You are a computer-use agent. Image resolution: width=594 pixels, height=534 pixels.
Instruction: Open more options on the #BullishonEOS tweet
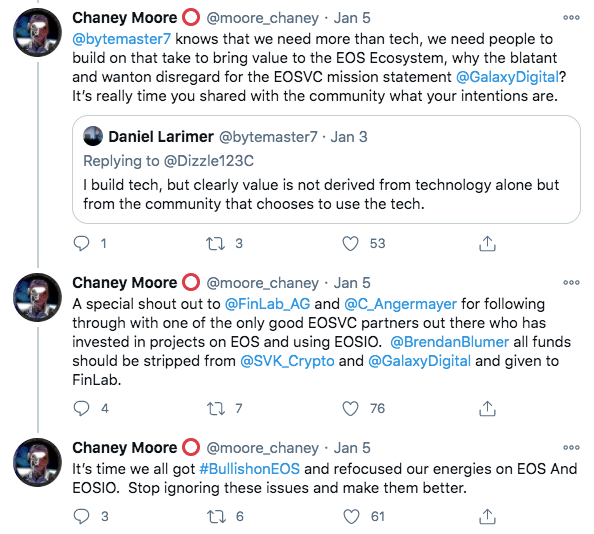pyautogui.click(x=571, y=447)
